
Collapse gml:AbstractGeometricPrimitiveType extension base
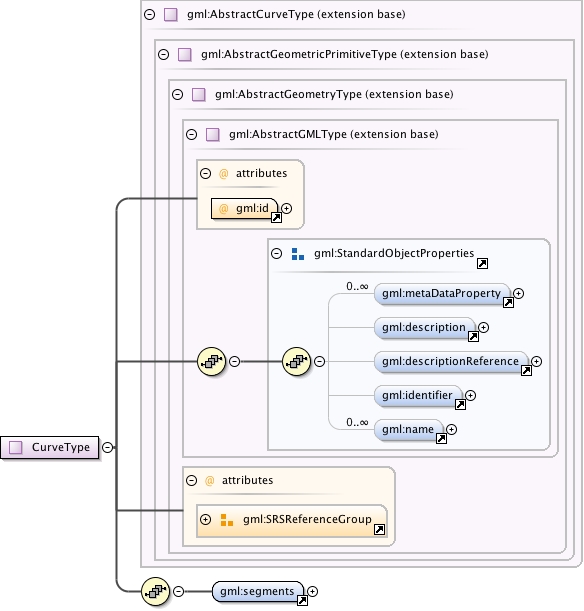[164, 55]
